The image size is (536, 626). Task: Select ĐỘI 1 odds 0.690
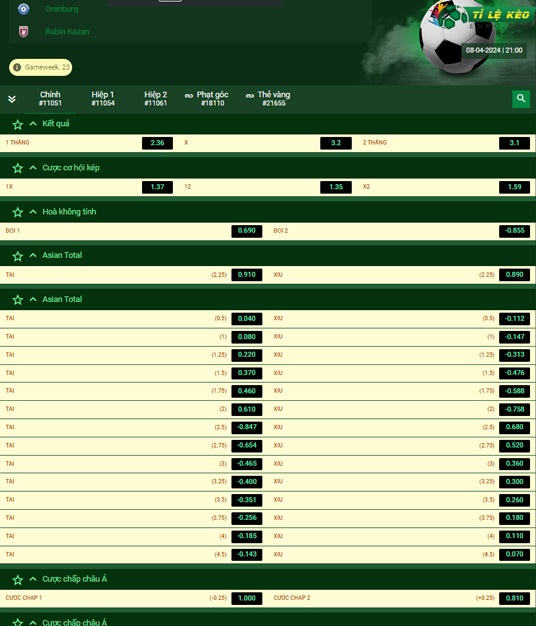[247, 231]
